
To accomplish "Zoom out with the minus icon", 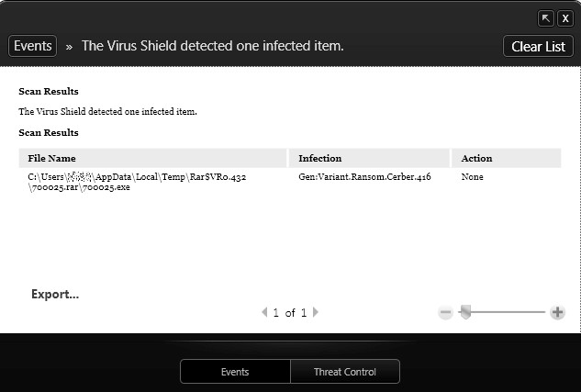I will pyautogui.click(x=445, y=312).
